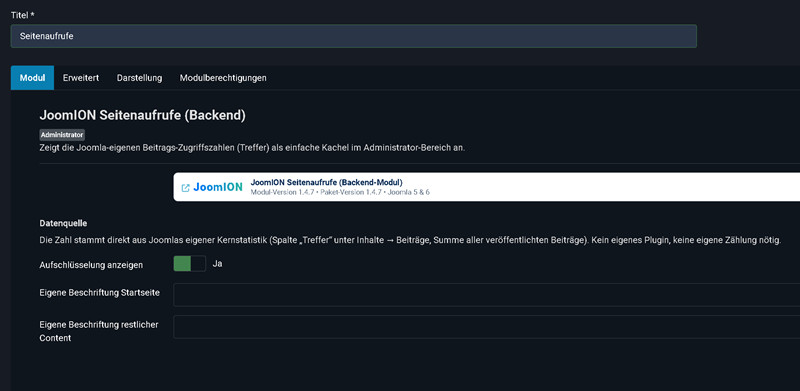Click the external link icon beside JoomION logo
The width and height of the screenshot is (800, 391).
(x=186, y=188)
